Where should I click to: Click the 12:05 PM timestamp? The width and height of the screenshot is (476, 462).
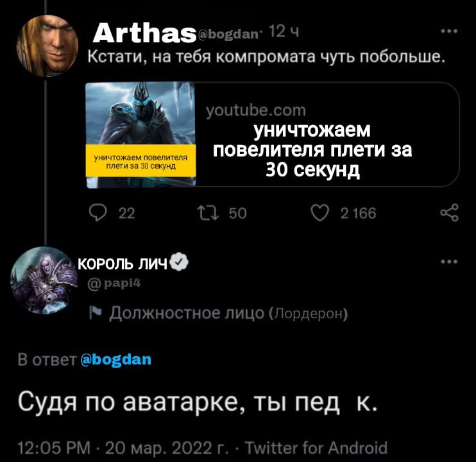click(54, 448)
